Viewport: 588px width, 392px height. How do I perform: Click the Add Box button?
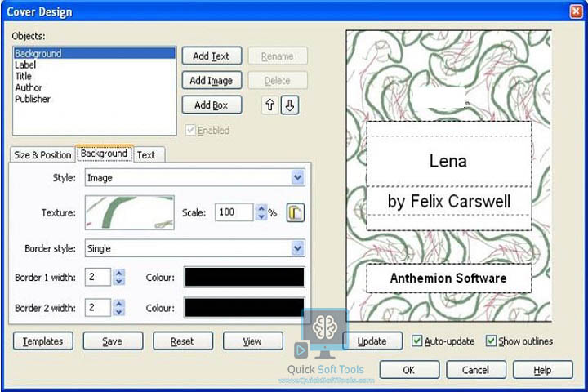tap(212, 105)
